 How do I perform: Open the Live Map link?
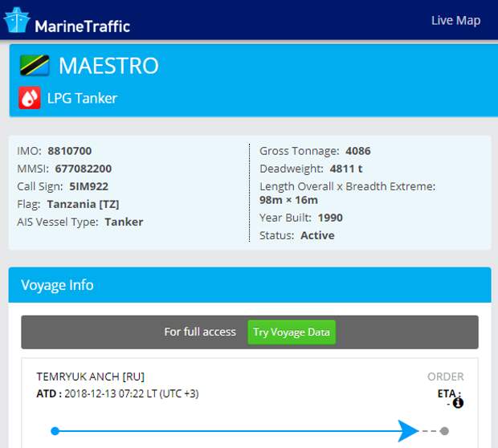tap(455, 21)
